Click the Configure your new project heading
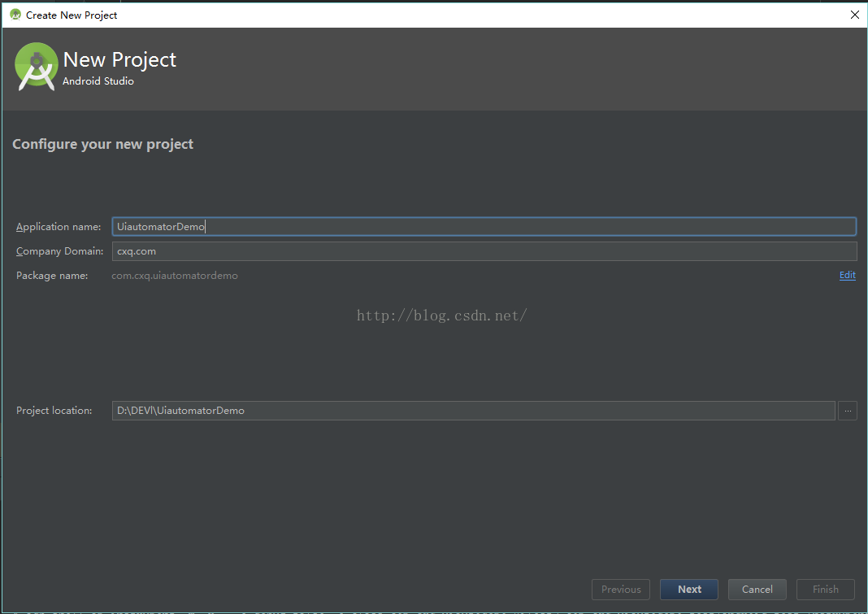This screenshot has width=868, height=614. tap(103, 145)
